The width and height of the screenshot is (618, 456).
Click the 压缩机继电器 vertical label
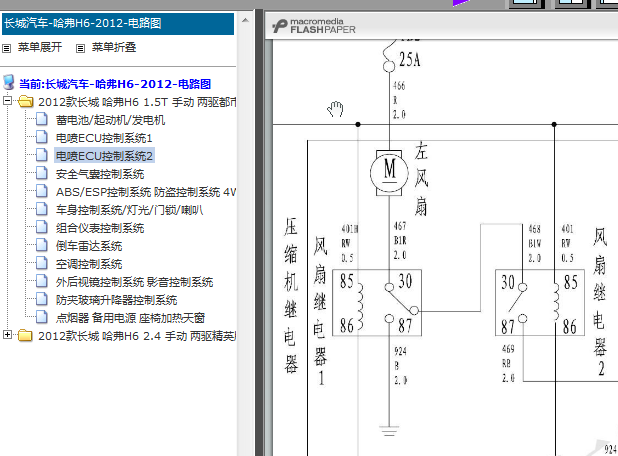tap(291, 296)
